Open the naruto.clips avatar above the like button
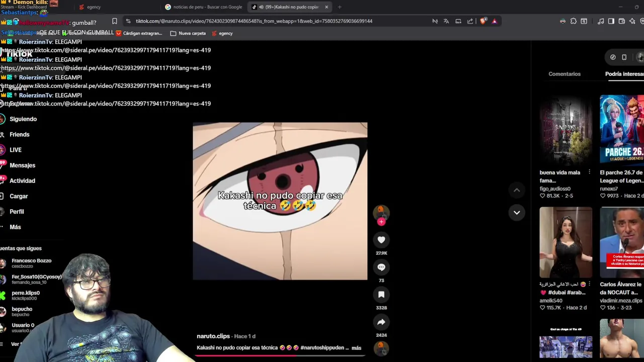Viewport: 644px width, 362px height. click(381, 212)
